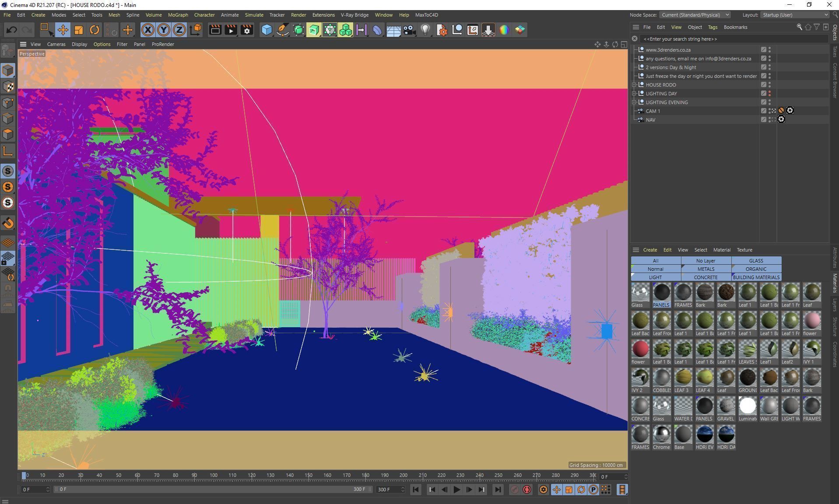Click the multicolor sphere icon in toolbar
Viewport: 839px width, 504px height.
(504, 30)
